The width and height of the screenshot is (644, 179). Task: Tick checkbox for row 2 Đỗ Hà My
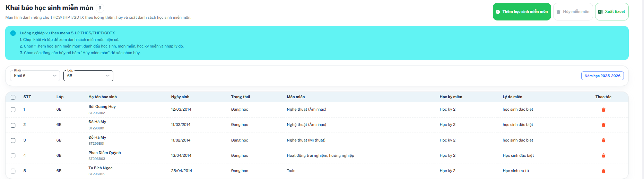[13, 125]
